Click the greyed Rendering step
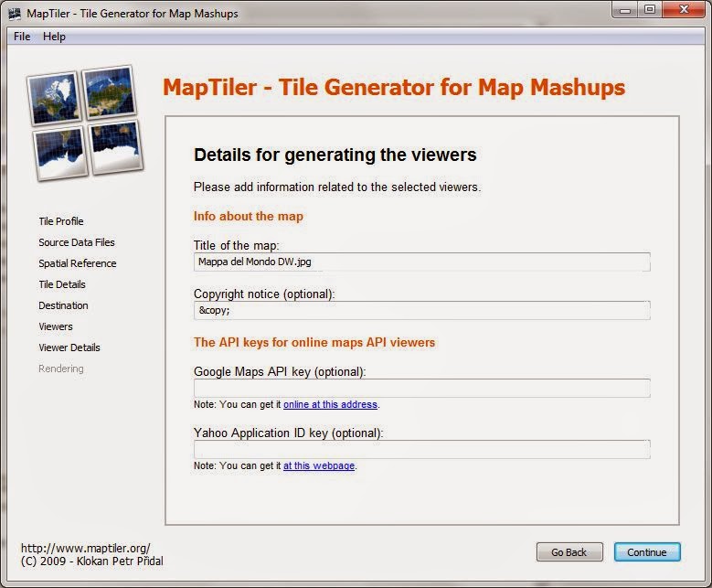This screenshot has height=588, width=712. (x=61, y=369)
